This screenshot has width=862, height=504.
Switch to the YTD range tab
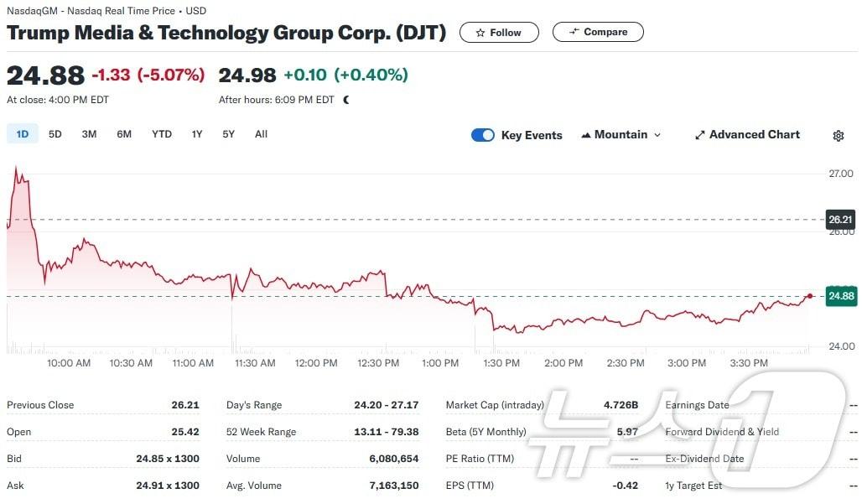(x=162, y=134)
